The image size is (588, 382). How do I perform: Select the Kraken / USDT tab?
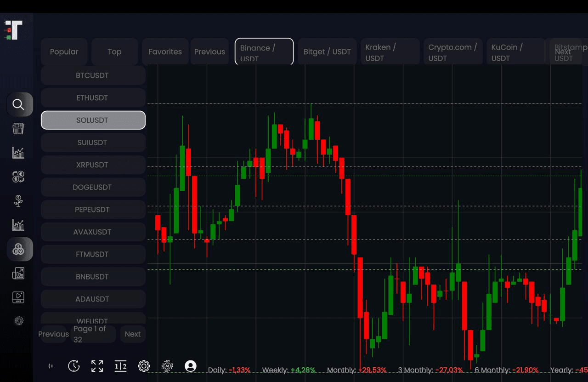click(x=390, y=51)
